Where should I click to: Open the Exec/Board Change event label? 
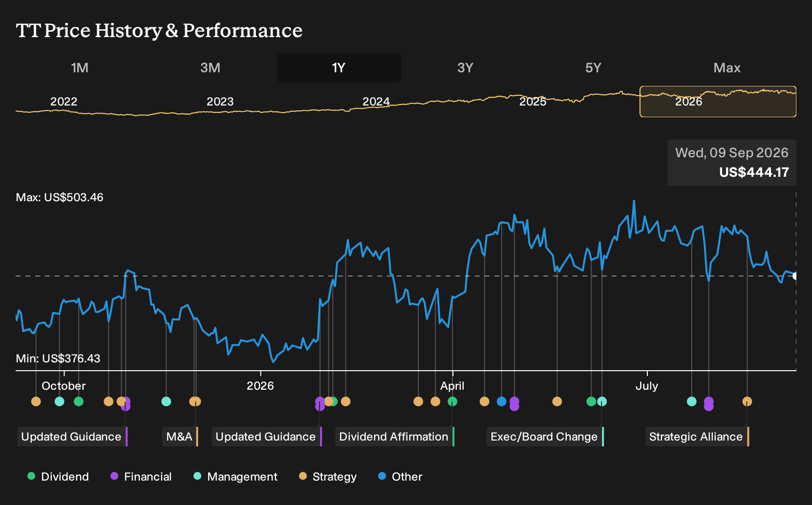coord(545,437)
